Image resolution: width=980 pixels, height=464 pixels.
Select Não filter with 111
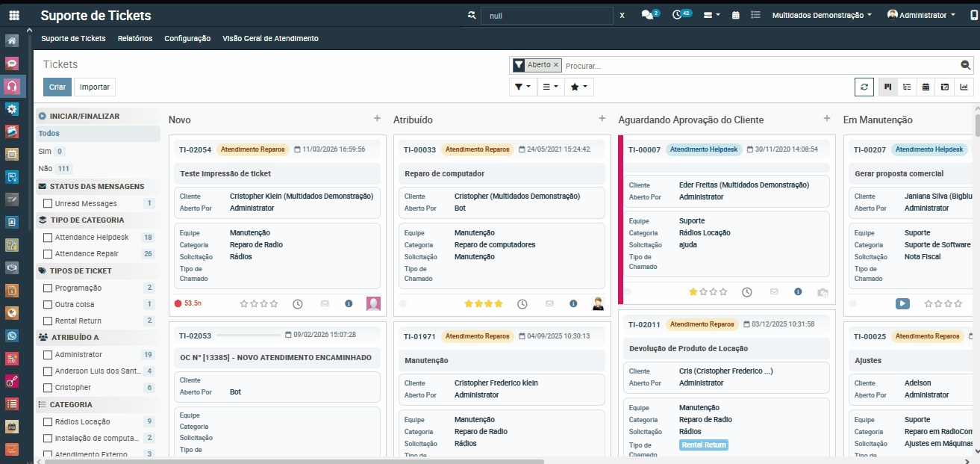(x=45, y=169)
